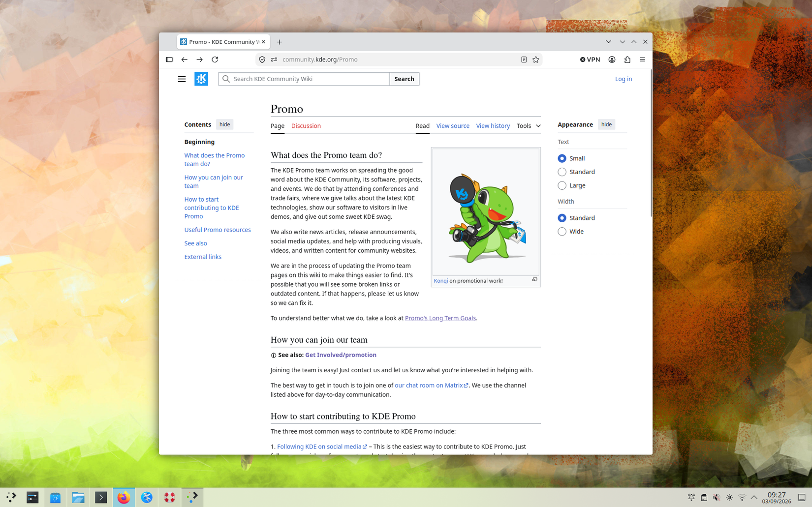Open the Get Involved/promotion link

341,355
